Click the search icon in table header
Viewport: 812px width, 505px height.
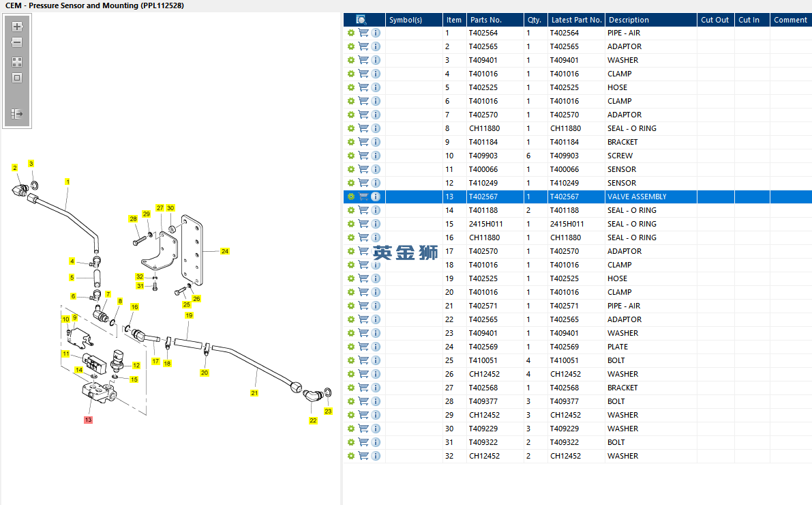361,20
